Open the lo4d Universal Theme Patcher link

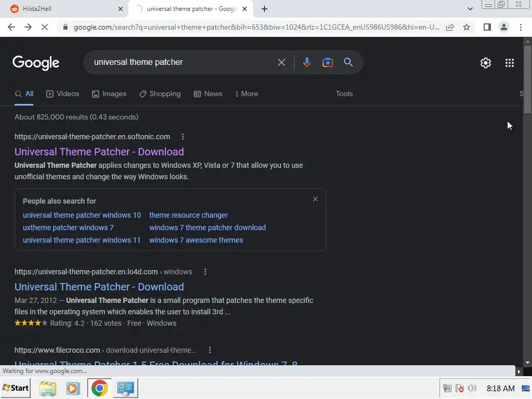pyautogui.click(x=99, y=287)
